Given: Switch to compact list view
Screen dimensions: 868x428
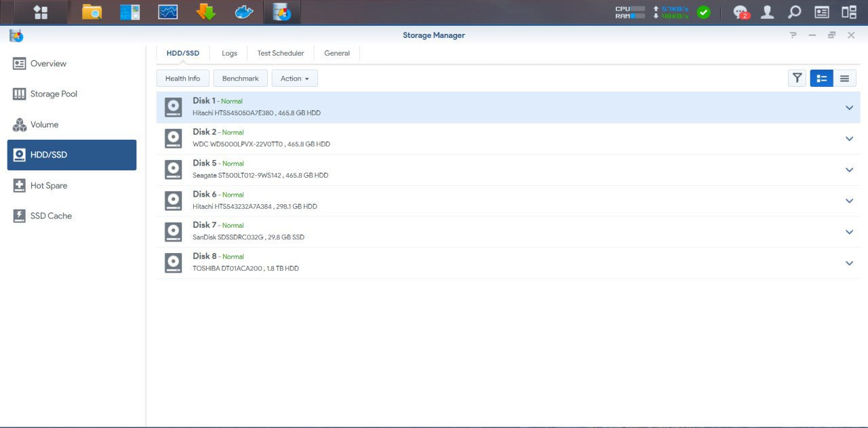Looking at the screenshot, I should tap(844, 79).
